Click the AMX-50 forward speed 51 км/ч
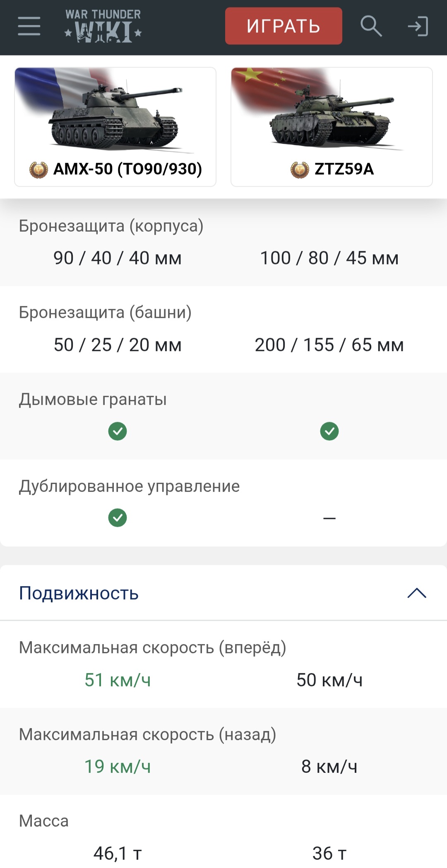Screen dimensions: 447x868 click(118, 680)
